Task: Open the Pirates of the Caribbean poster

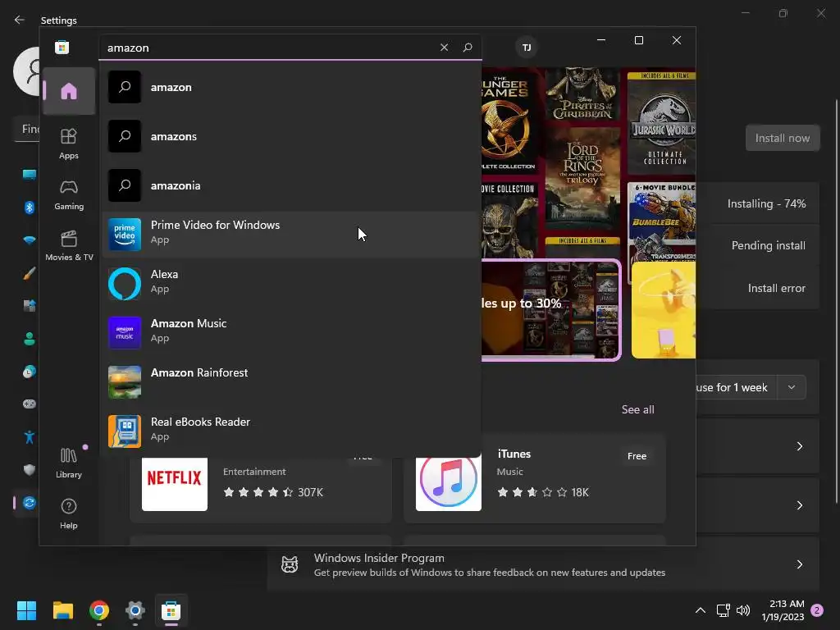Action: [582, 94]
